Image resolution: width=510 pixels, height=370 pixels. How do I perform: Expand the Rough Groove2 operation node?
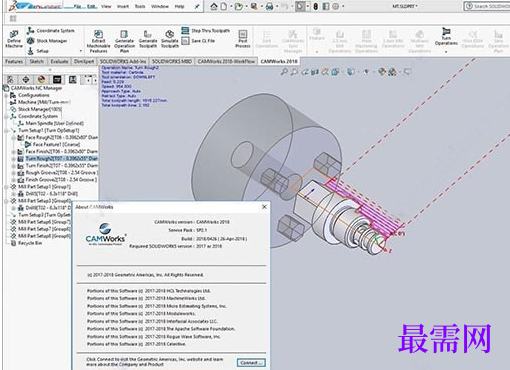click(14, 173)
